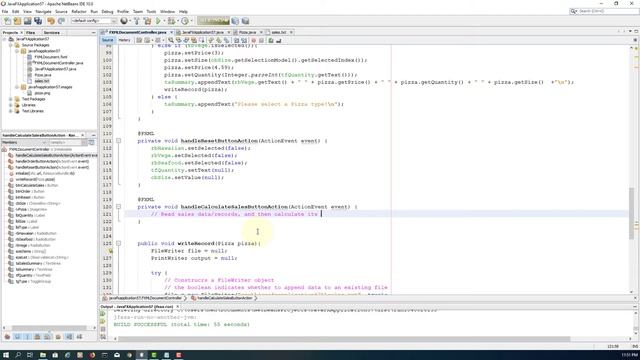640x360 pixels.
Task: Click handleCalculateSalesButtonAction breadcrumb
Action: tap(225, 298)
